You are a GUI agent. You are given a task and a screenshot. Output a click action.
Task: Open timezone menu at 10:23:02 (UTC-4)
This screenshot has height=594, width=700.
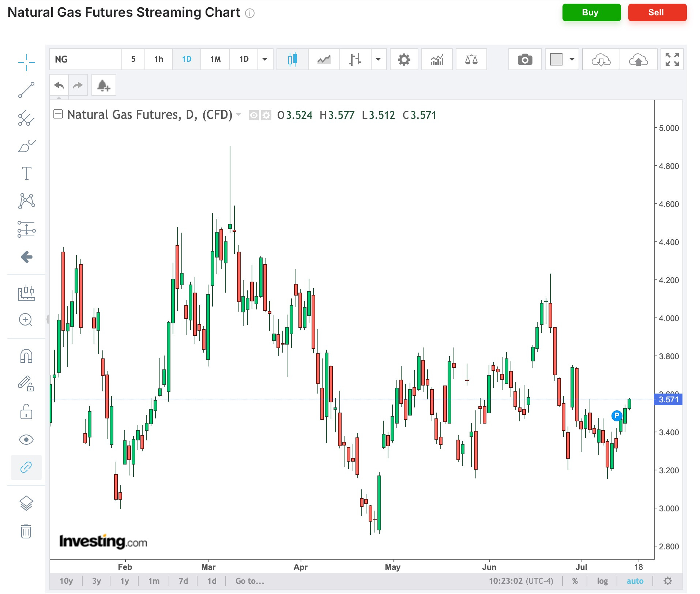(521, 581)
